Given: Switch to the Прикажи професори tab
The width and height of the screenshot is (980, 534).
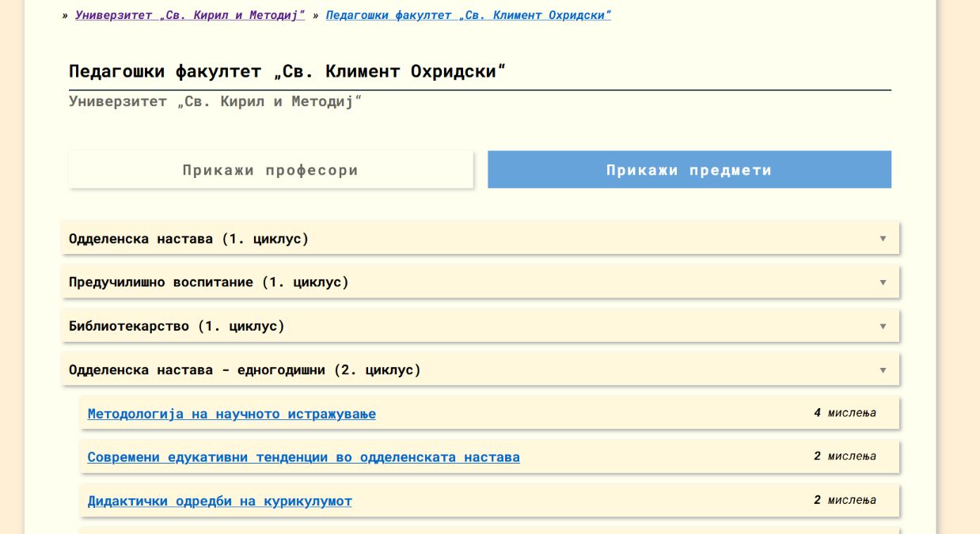Looking at the screenshot, I should (271, 169).
